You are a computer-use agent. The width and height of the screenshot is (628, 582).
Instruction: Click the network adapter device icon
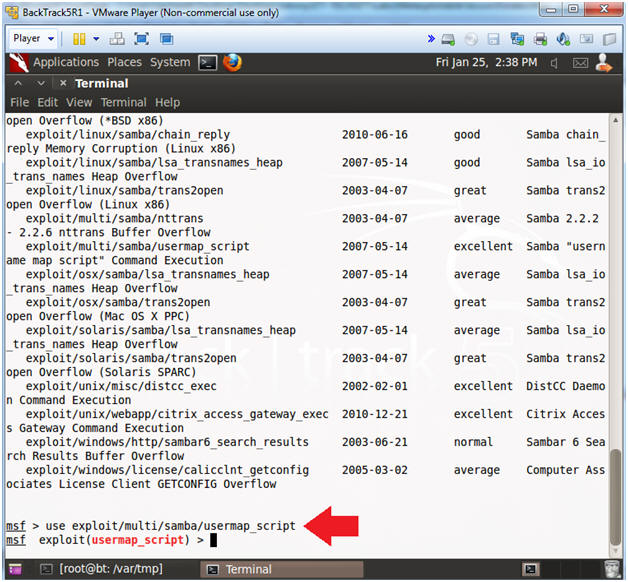pyautogui.click(x=517, y=39)
